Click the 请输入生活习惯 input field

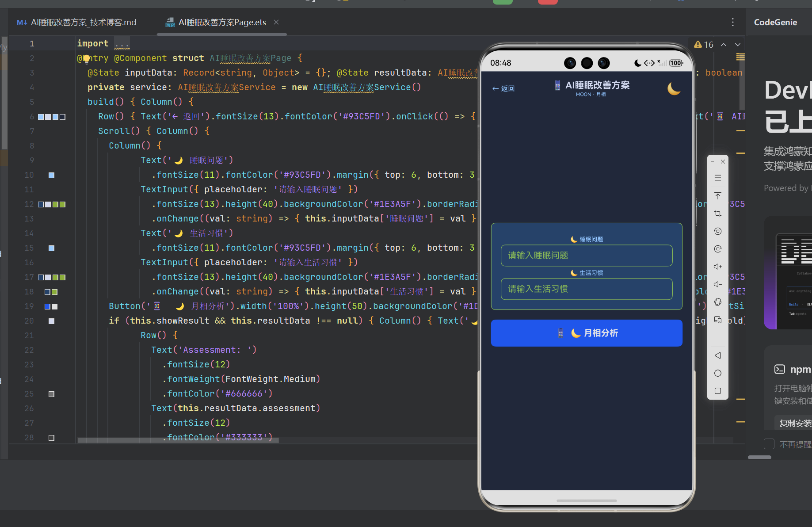pyautogui.click(x=587, y=289)
